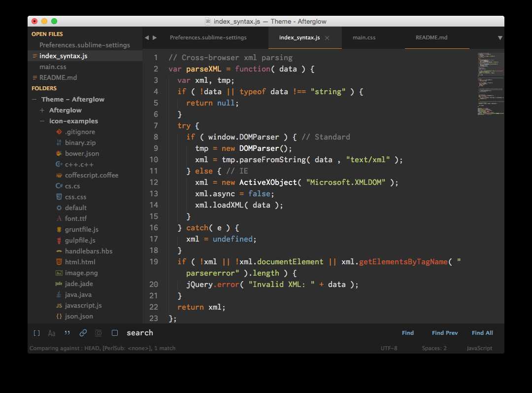
Task: Click the jade icon beside jade.jade
Action: point(59,284)
